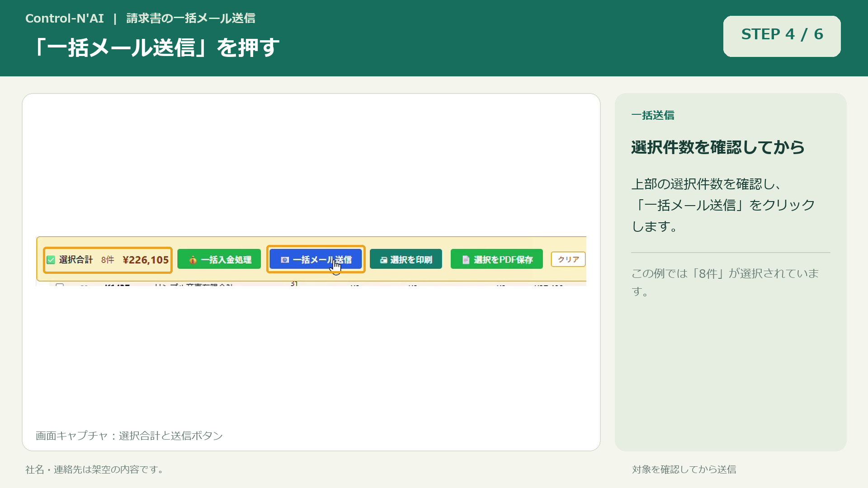Click the money bag icon on 一括入金処理
The height and width of the screenshot is (488, 868).
(x=193, y=260)
